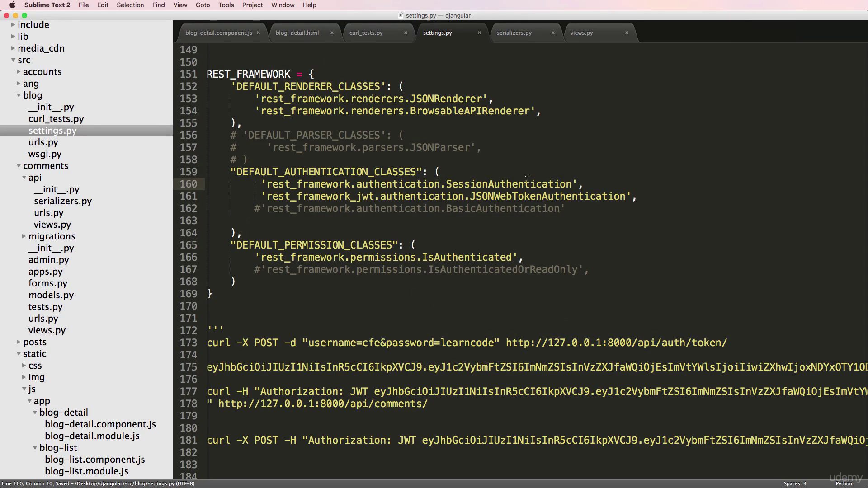This screenshot has width=868, height=488.
Task: Change the Spaces: 4 indentation setting
Action: coord(795,483)
